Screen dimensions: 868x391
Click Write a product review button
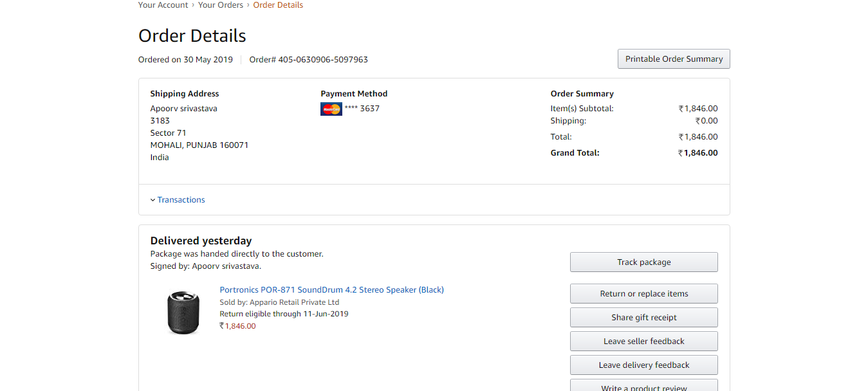[x=644, y=385]
